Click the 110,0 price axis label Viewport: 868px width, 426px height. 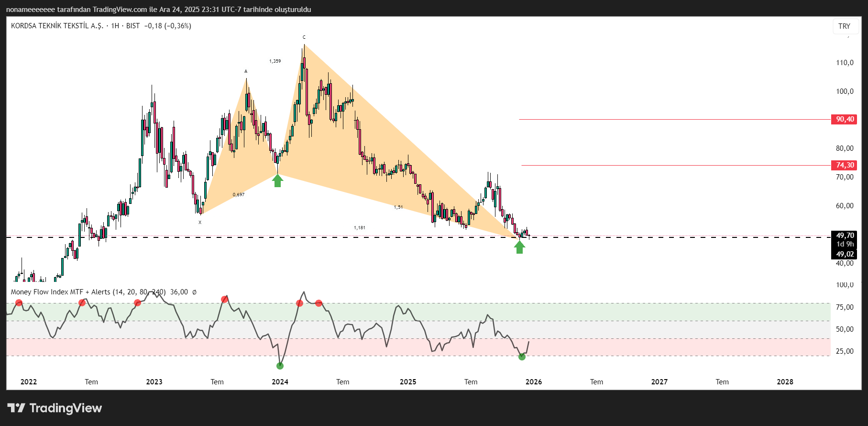[x=845, y=63]
